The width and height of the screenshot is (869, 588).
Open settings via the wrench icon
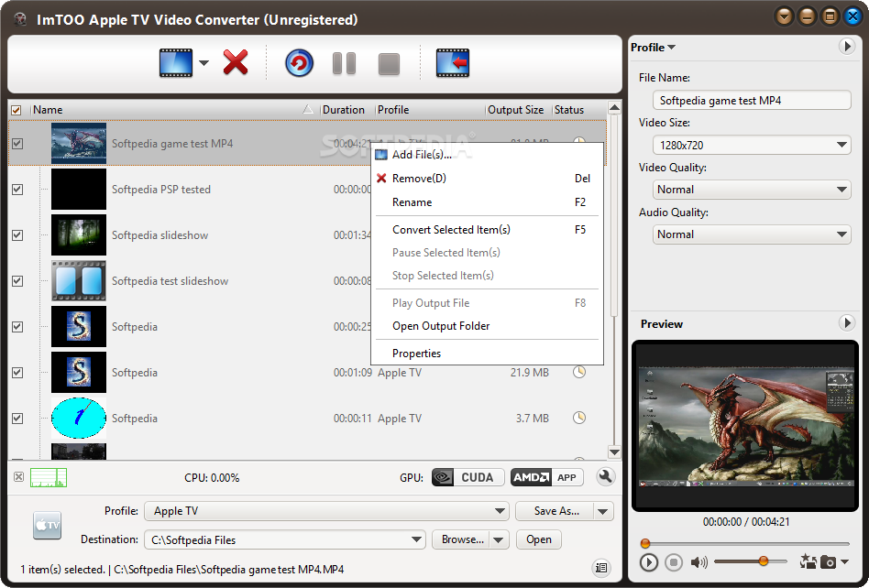point(605,476)
